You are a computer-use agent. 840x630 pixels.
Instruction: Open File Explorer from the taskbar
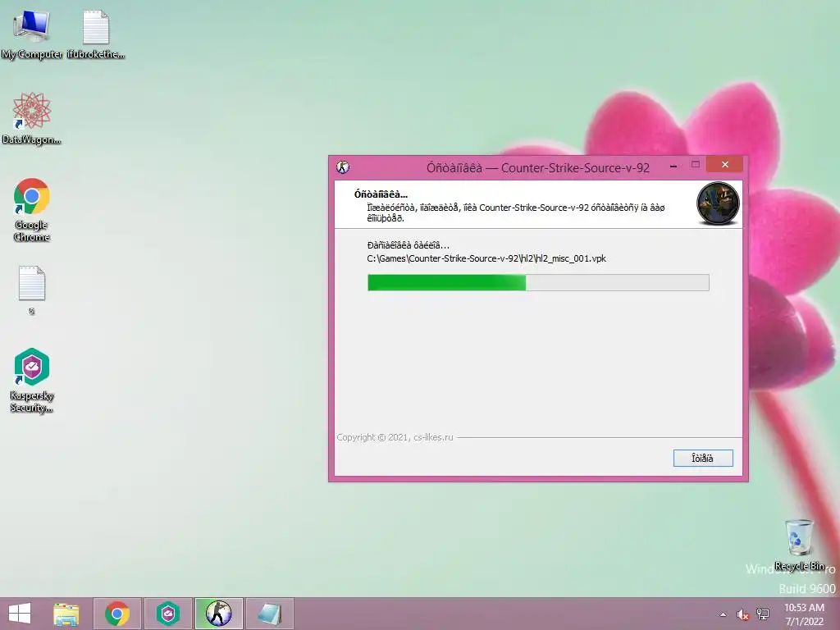(66, 614)
